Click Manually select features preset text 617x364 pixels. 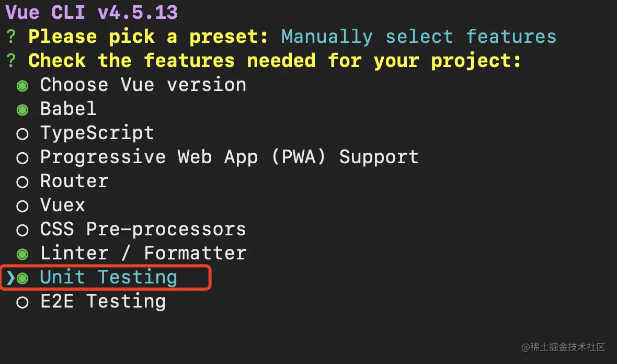pos(418,37)
